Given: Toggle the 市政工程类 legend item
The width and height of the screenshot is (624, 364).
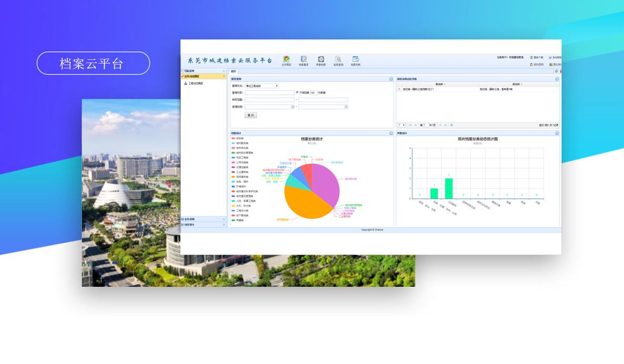Looking at the screenshot, I should pyautogui.click(x=240, y=158).
